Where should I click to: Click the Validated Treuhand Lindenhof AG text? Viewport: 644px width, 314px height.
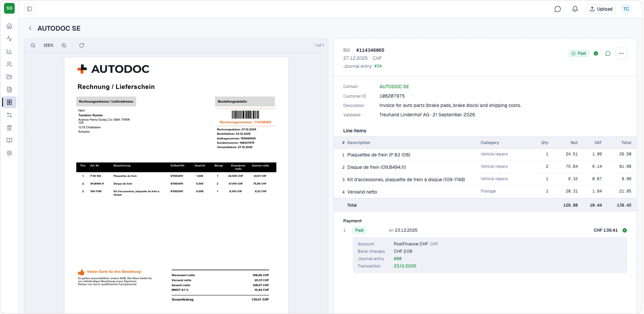point(427,115)
